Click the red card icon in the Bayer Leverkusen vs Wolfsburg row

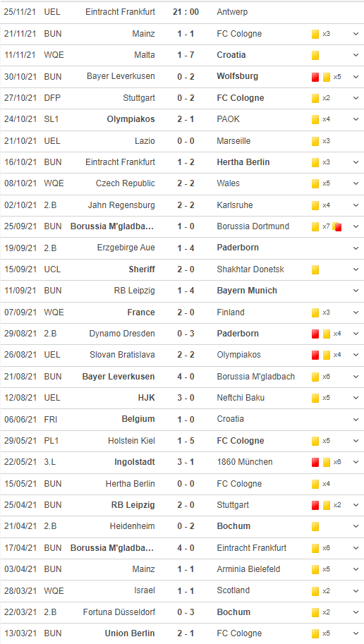(315, 77)
